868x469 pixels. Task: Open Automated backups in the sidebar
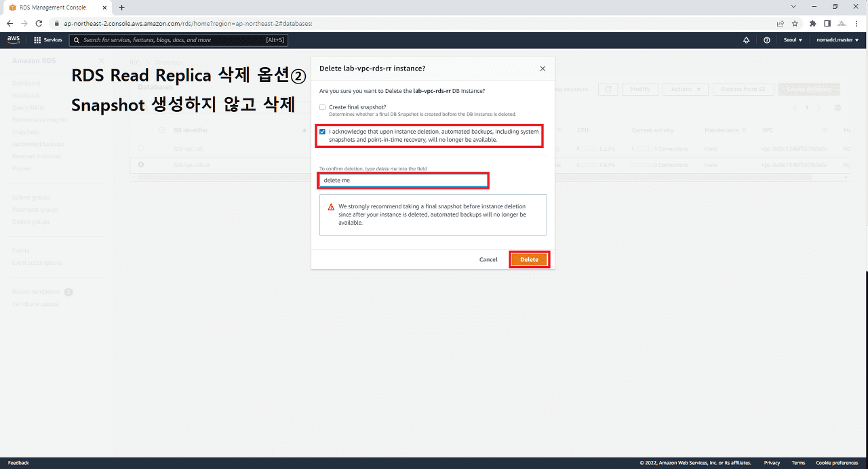38,144
